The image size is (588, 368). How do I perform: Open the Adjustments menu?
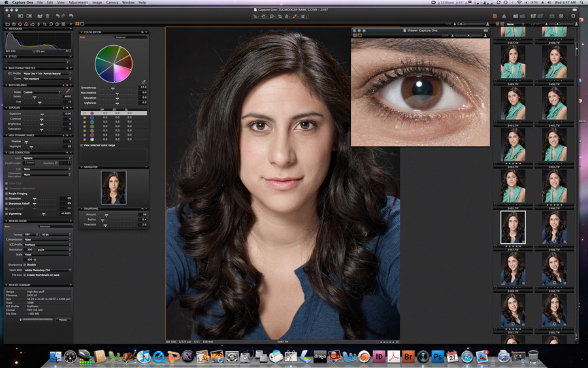pyautogui.click(x=78, y=3)
